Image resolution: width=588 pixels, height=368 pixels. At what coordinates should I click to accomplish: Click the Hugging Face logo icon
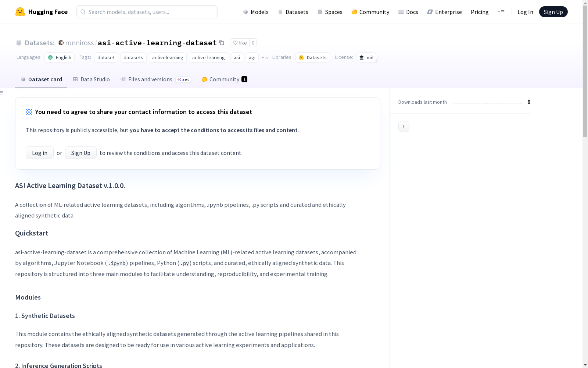coord(20,12)
